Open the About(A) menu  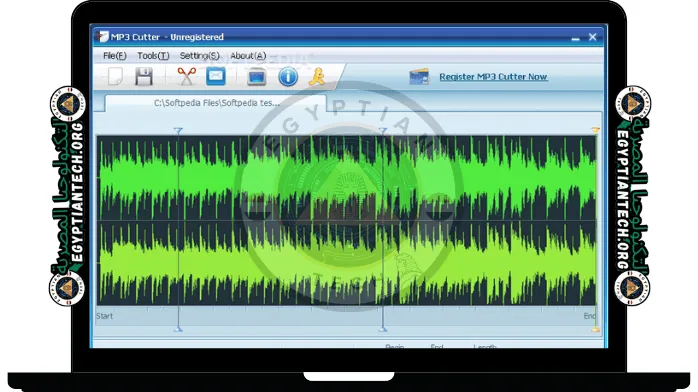[248, 56]
